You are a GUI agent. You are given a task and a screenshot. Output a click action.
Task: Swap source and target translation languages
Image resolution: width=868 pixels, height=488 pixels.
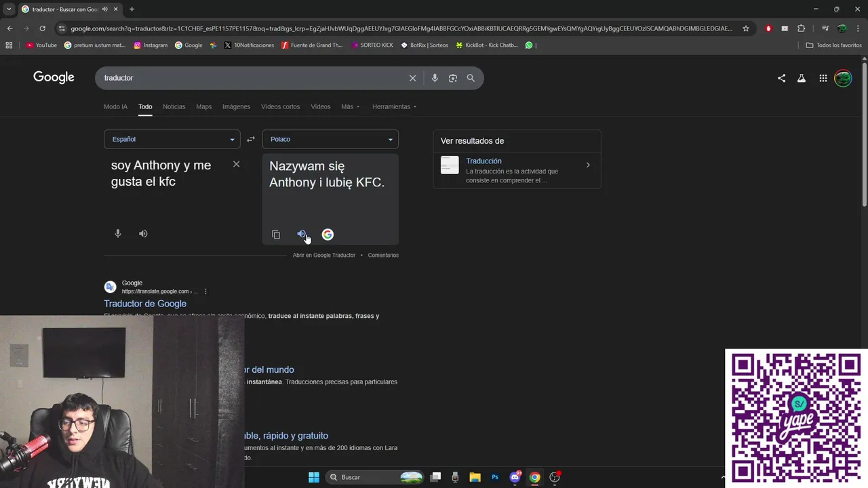pyautogui.click(x=251, y=139)
